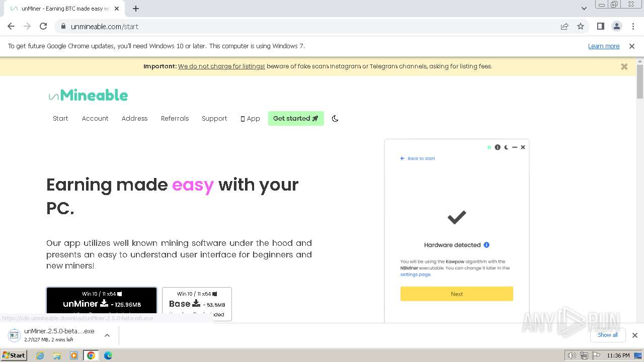Open Chrome side panel
The width and height of the screenshot is (644, 362).
pyautogui.click(x=600, y=26)
